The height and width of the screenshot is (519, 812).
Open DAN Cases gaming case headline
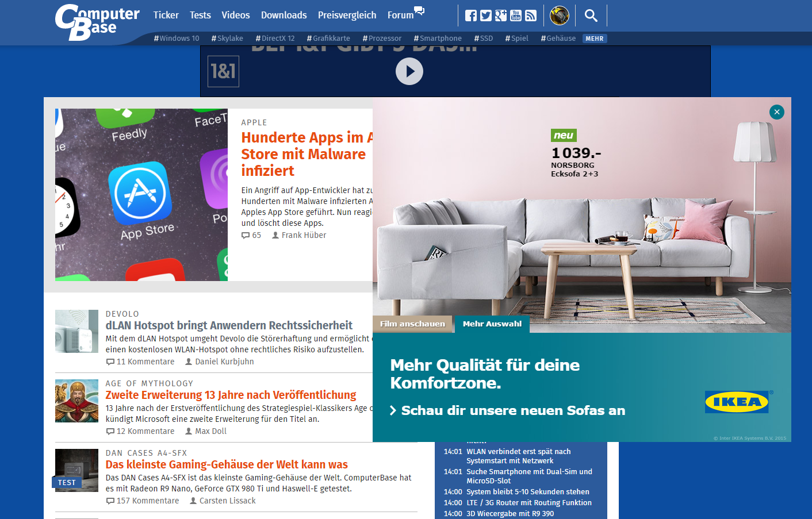point(227,464)
